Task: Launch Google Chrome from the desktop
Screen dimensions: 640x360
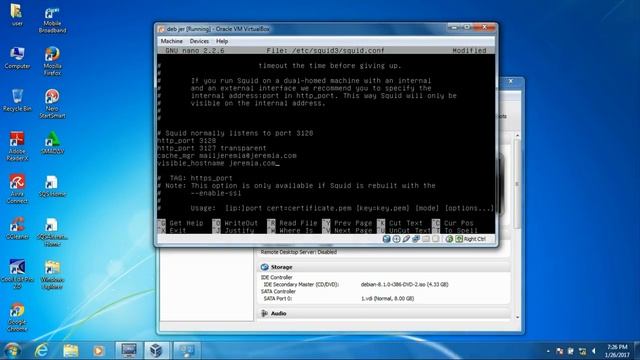Action: [17, 317]
